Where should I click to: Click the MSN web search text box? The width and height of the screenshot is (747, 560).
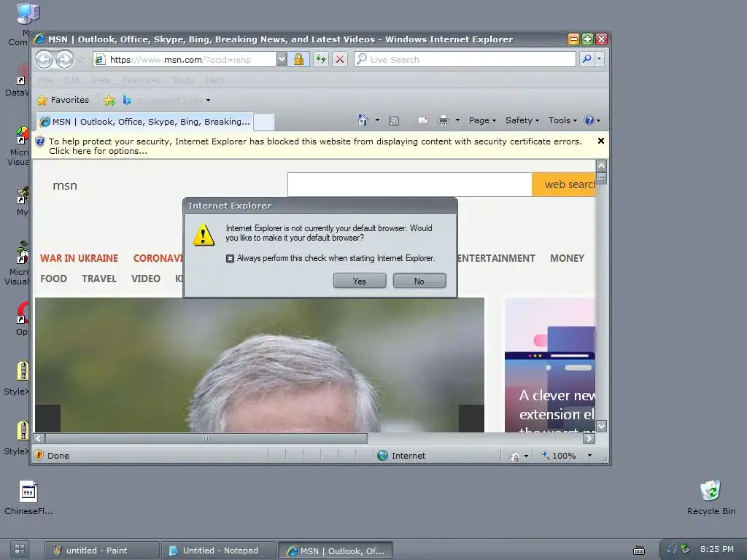[x=410, y=184]
